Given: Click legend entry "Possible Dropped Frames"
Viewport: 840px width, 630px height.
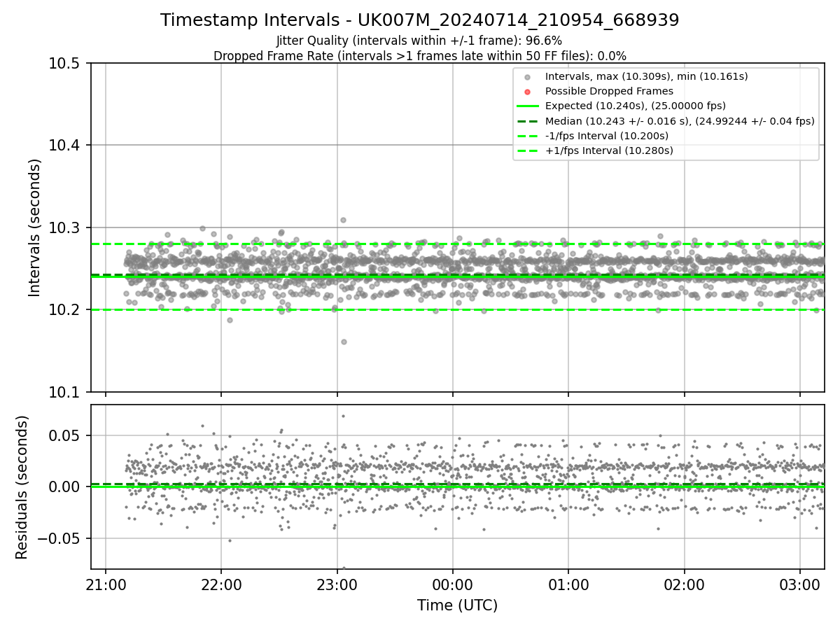Looking at the screenshot, I should 609,91.
